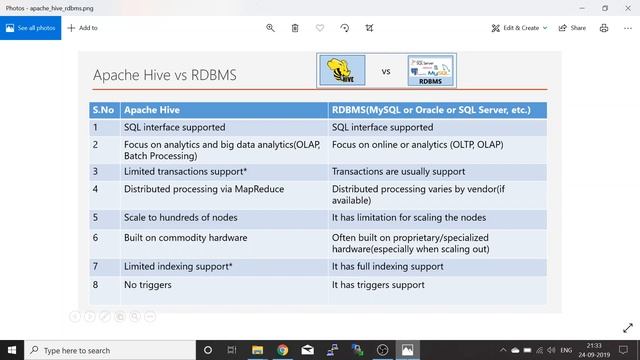Open the Crop tool icon
This screenshot has height=360, width=640.
click(x=369, y=28)
